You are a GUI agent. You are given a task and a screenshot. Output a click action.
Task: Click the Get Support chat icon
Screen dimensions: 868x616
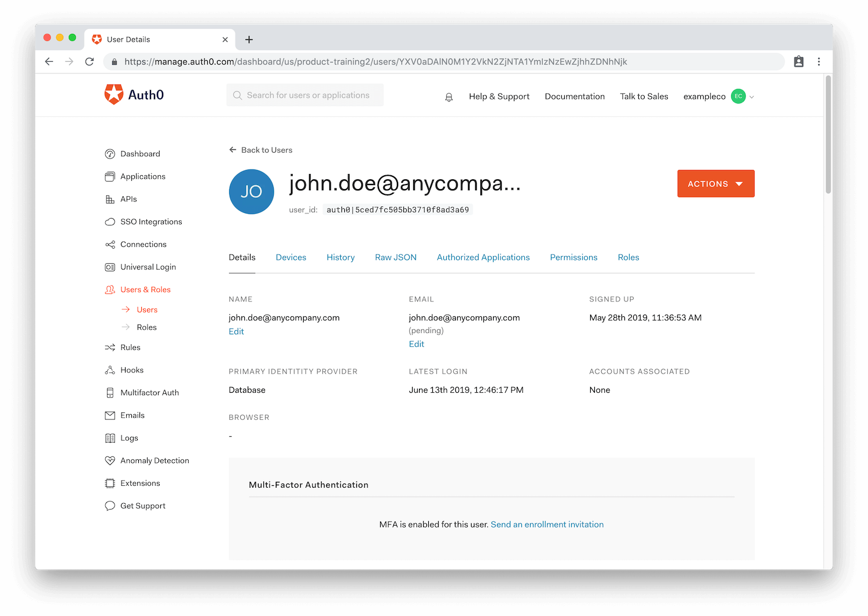click(x=110, y=506)
